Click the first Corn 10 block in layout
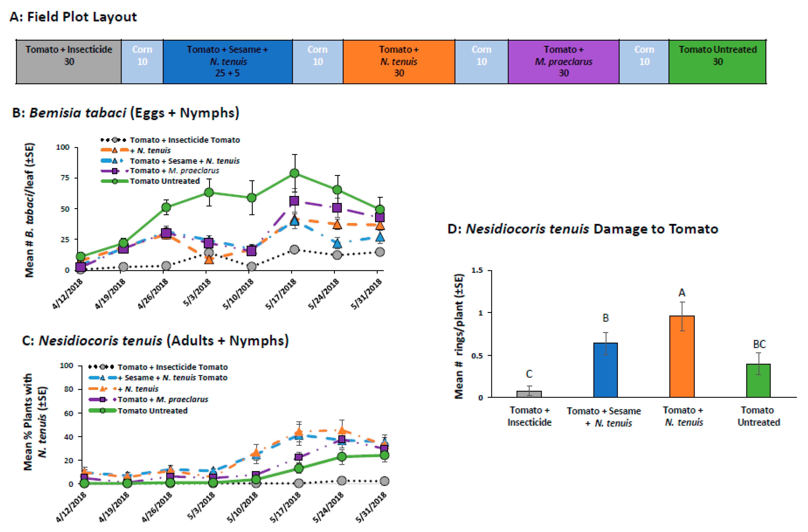The image size is (808, 532). coord(142,61)
